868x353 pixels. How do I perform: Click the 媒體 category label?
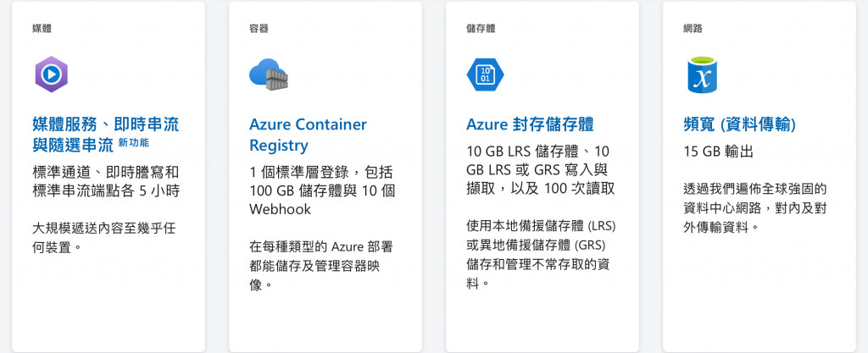point(42,29)
